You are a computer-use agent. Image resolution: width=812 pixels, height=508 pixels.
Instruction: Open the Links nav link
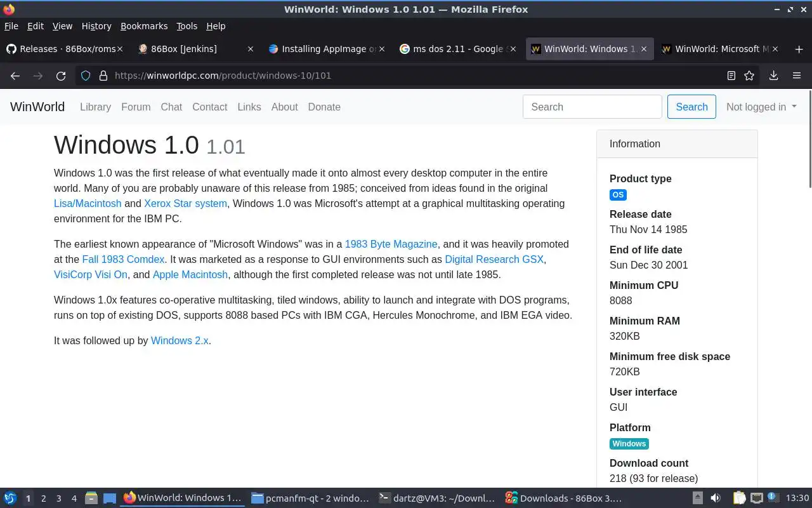coord(249,107)
